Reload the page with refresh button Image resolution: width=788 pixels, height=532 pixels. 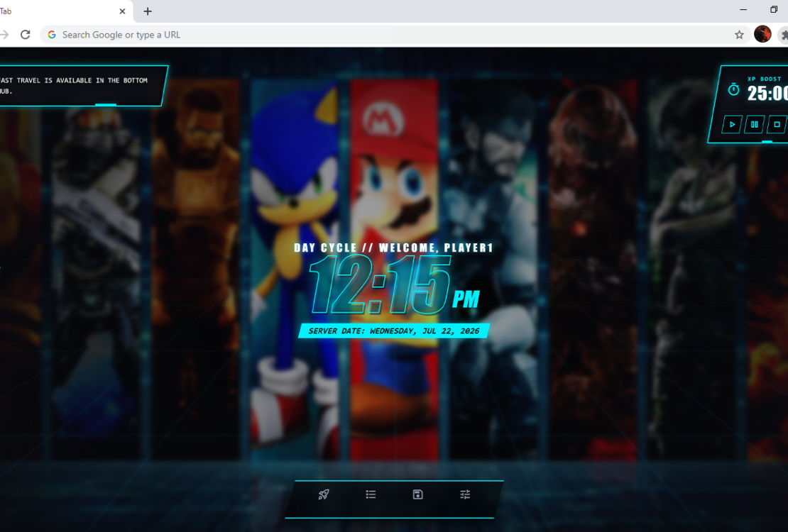click(x=25, y=35)
